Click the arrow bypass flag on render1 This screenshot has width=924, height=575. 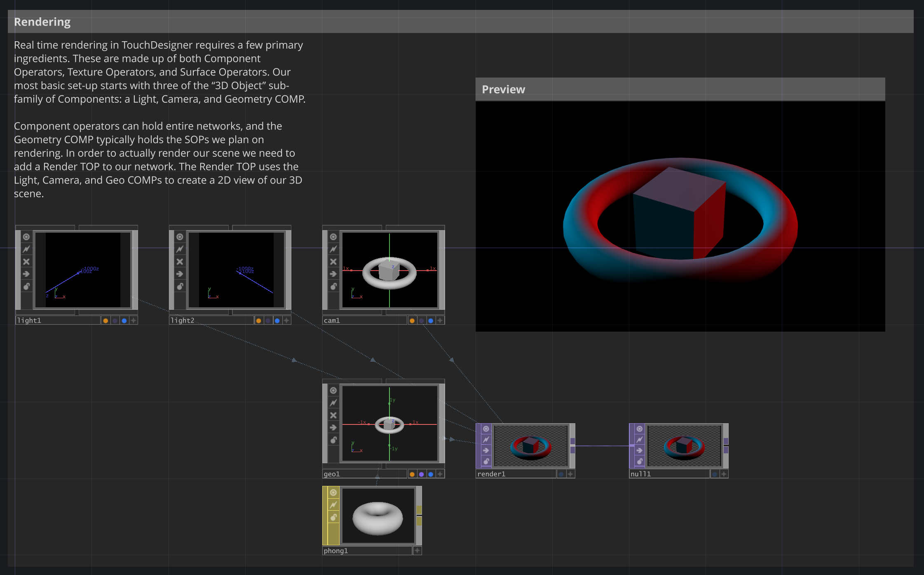point(486,450)
